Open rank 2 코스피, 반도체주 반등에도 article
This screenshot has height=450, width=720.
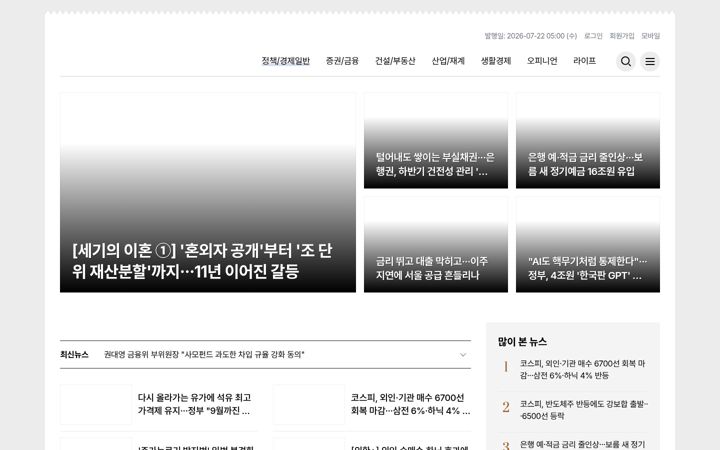(584, 410)
